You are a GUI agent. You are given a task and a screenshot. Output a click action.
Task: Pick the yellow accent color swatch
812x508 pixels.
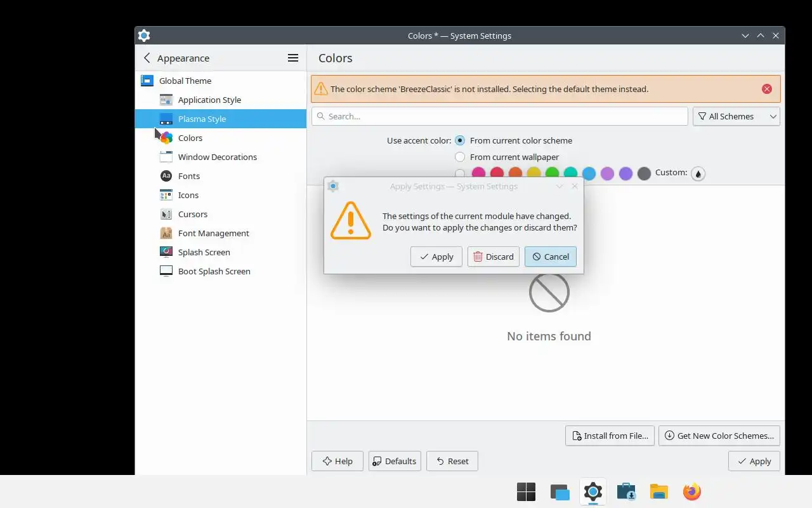click(534, 173)
